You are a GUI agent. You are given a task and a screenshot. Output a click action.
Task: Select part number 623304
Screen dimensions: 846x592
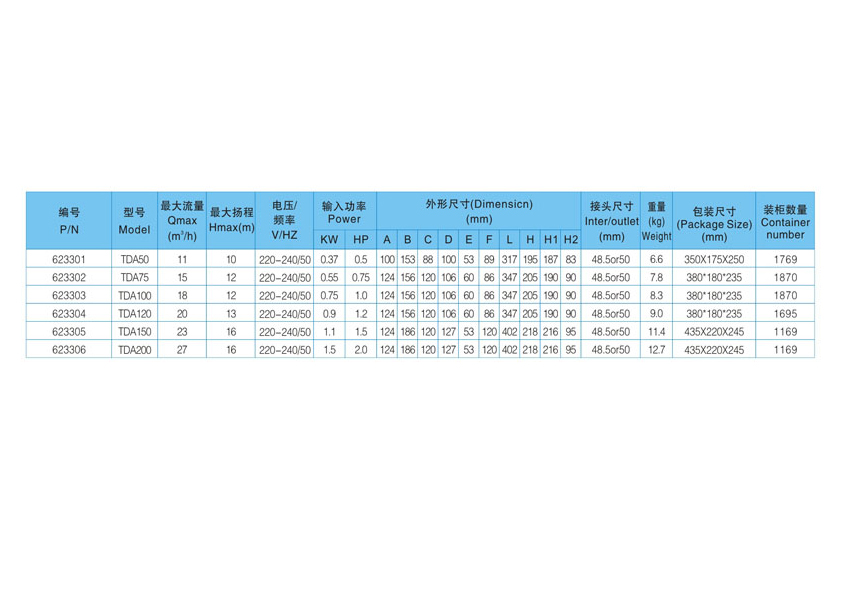click(x=69, y=314)
